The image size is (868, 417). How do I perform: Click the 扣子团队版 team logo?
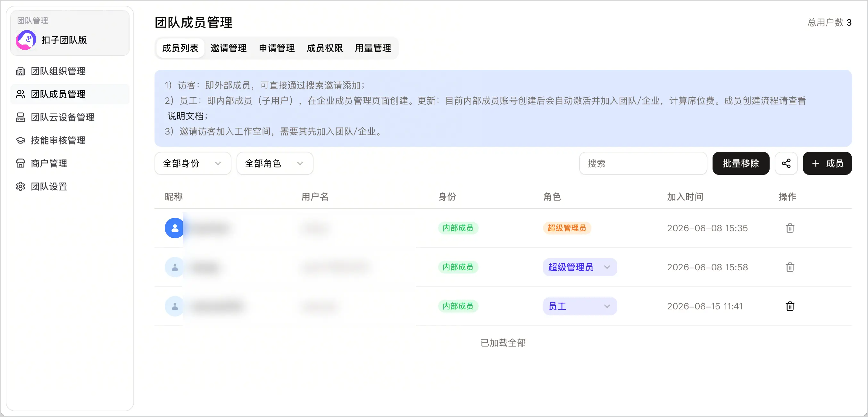coord(26,40)
